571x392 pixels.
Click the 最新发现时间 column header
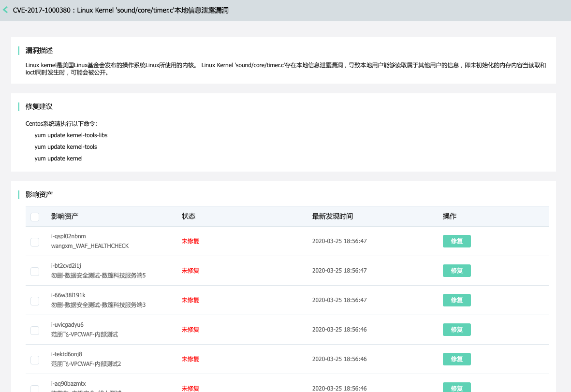332,216
